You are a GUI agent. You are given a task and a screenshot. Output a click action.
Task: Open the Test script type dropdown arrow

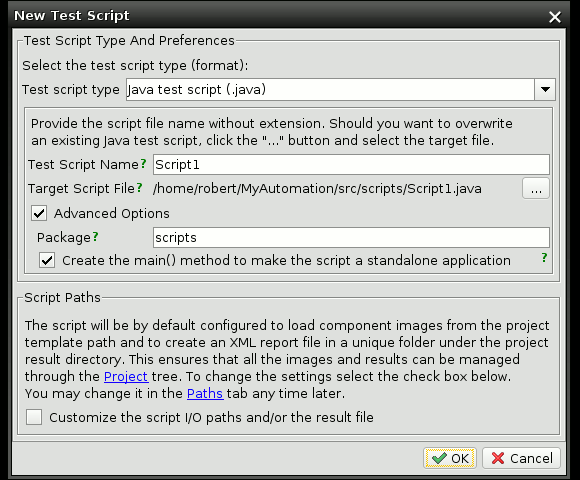coord(545,89)
